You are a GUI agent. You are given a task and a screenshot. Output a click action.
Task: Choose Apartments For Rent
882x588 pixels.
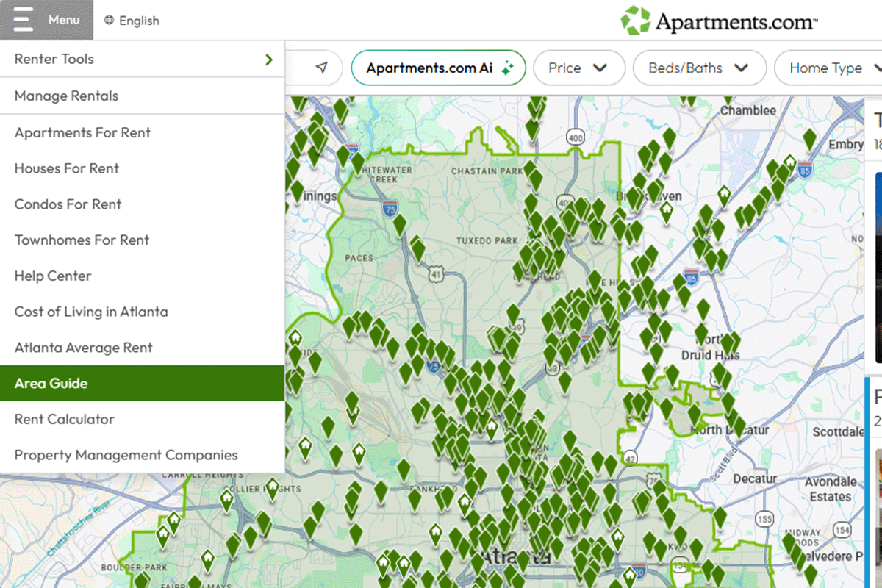142,132
